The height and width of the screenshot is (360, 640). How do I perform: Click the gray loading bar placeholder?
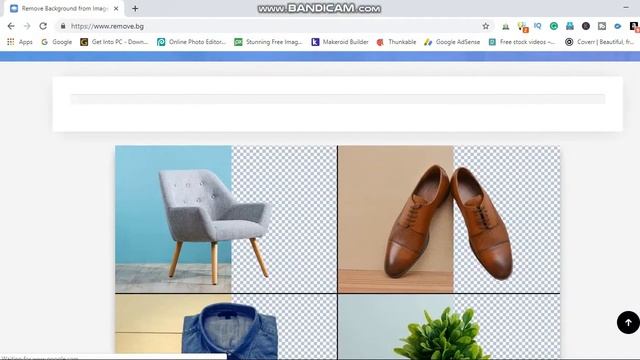point(338,99)
